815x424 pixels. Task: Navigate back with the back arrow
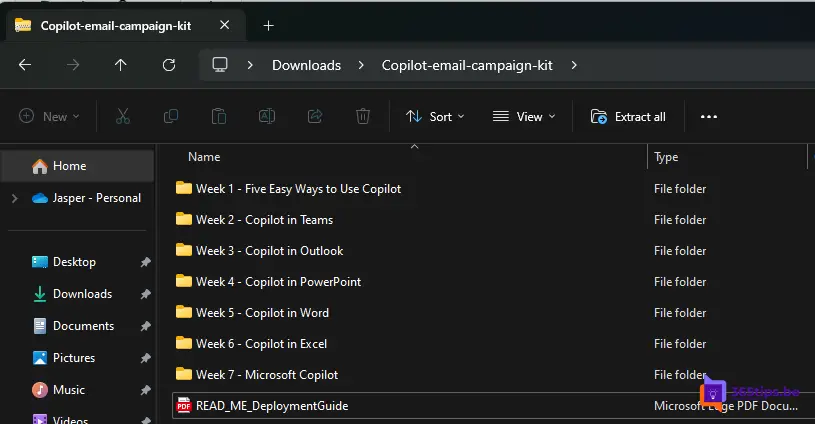click(x=25, y=65)
